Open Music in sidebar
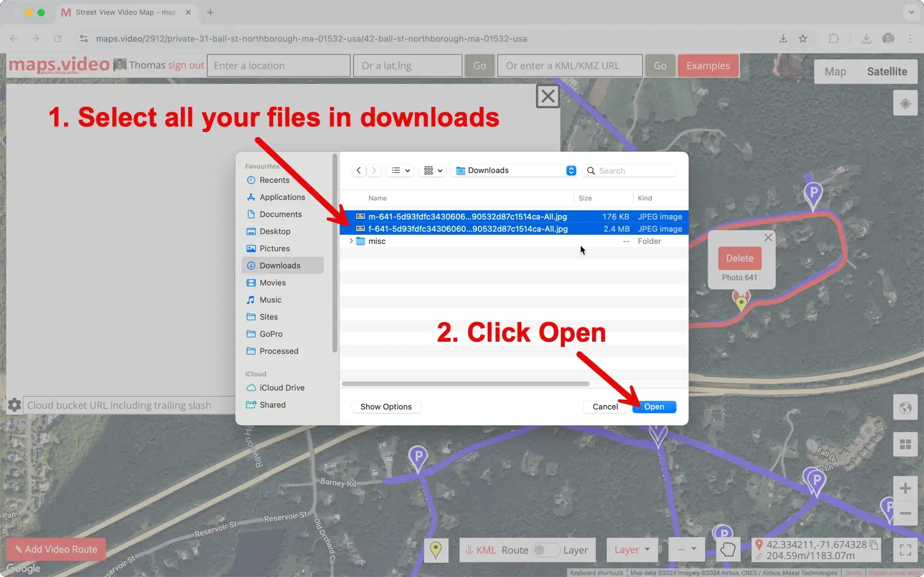This screenshot has width=924, height=577. [282, 300]
